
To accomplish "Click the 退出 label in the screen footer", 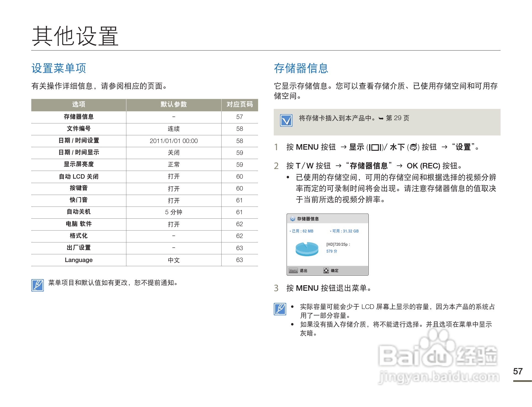I will 304,271.
